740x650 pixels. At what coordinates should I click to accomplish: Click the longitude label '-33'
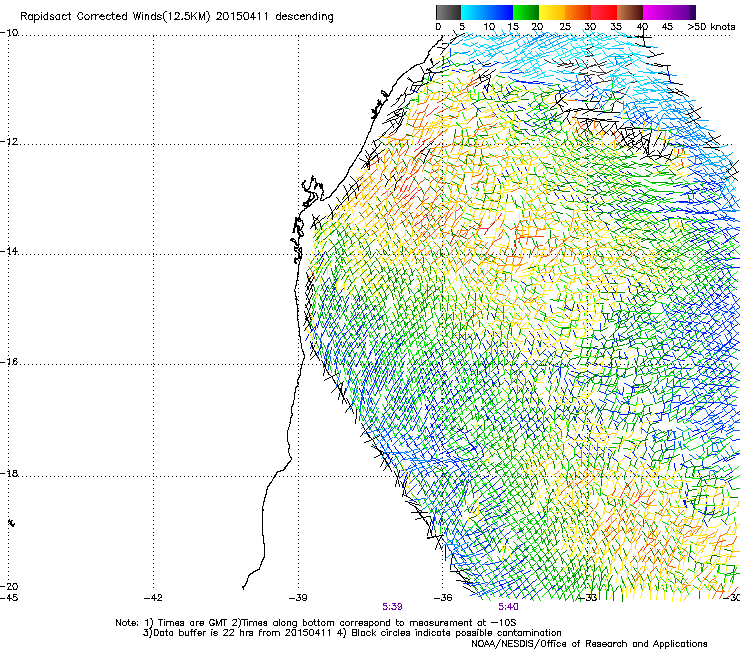(588, 598)
